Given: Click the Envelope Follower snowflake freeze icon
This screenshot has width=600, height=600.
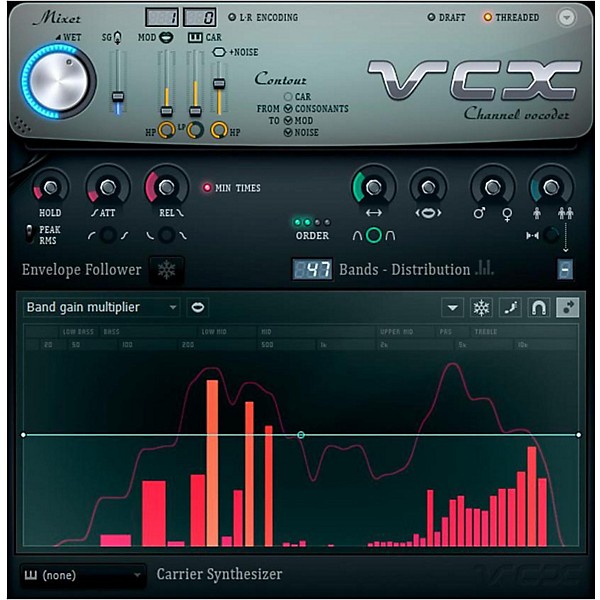Looking at the screenshot, I should pyautogui.click(x=165, y=270).
